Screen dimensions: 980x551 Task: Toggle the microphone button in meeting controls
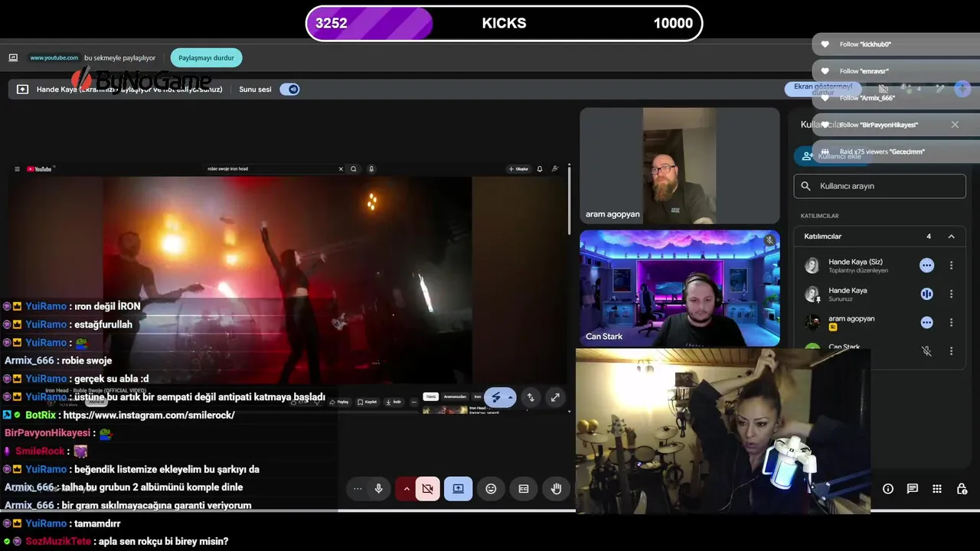pos(378,489)
